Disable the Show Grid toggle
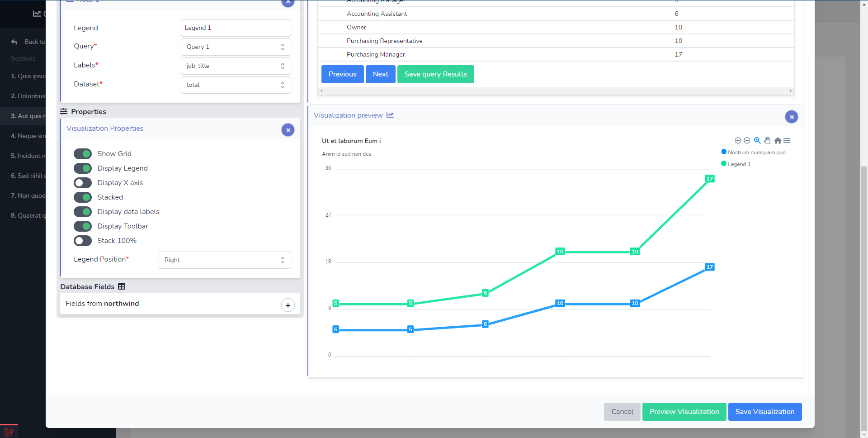Viewport: 868px width, 438px height. tap(83, 154)
